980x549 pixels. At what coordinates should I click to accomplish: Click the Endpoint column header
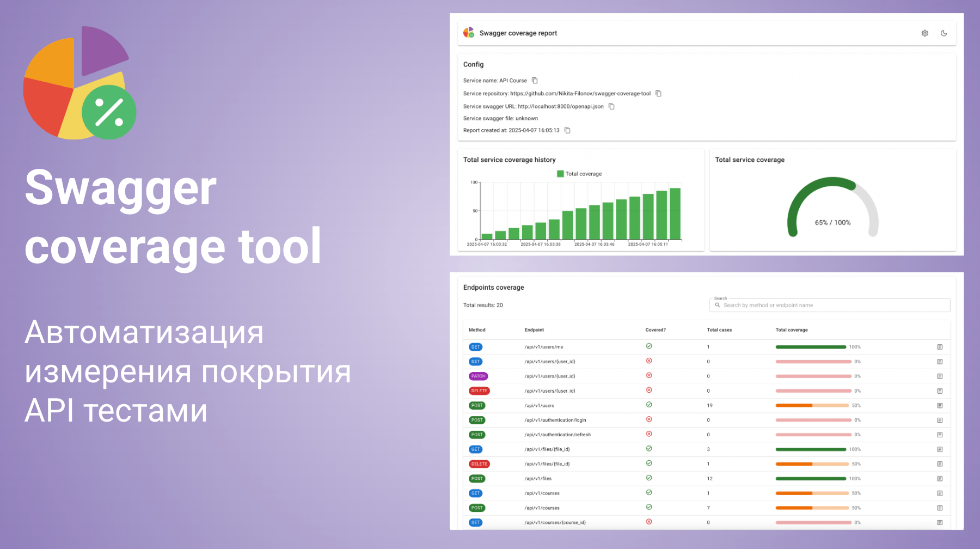[x=534, y=330]
